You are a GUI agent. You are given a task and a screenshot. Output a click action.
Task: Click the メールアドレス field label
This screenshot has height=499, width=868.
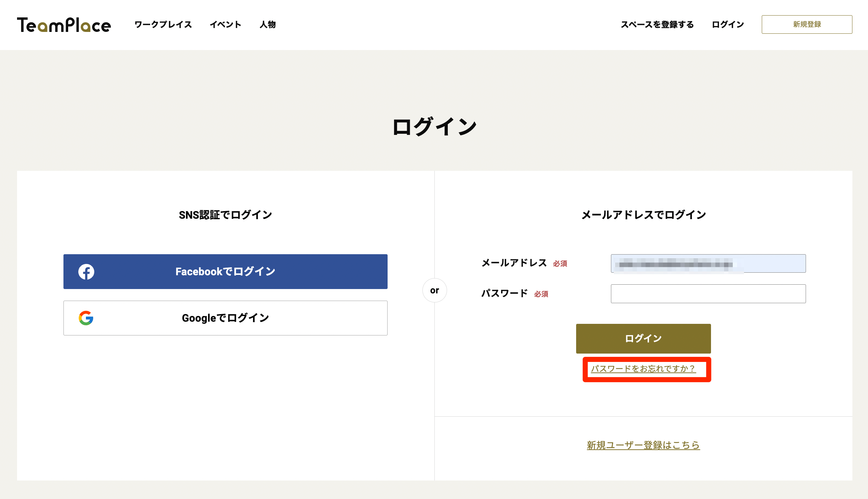514,263
